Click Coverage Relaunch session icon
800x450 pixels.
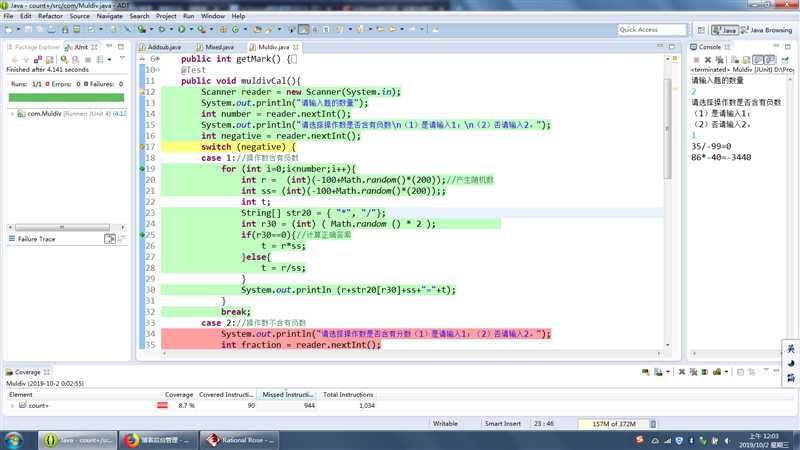645,372
